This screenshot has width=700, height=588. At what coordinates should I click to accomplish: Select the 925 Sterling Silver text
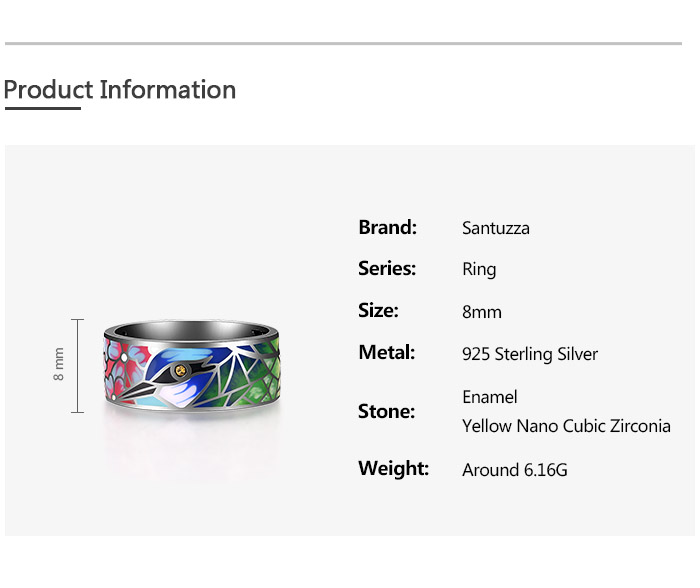click(x=530, y=354)
